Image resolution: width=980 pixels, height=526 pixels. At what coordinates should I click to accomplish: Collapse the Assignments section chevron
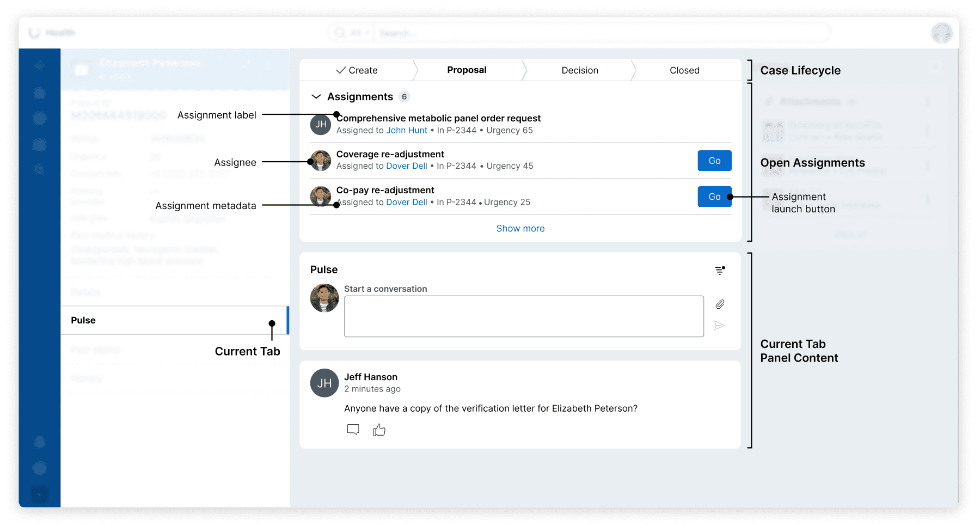316,97
